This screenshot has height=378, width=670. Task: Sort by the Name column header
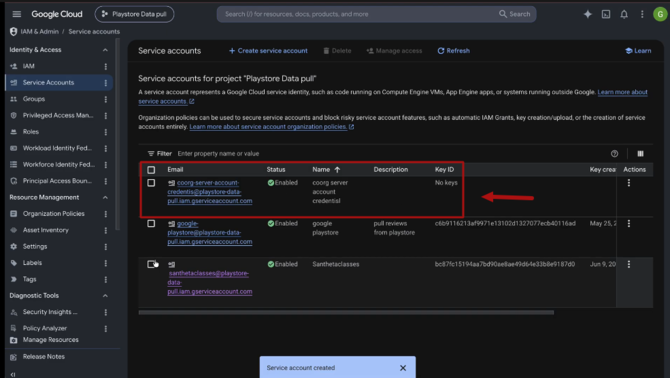click(x=326, y=170)
